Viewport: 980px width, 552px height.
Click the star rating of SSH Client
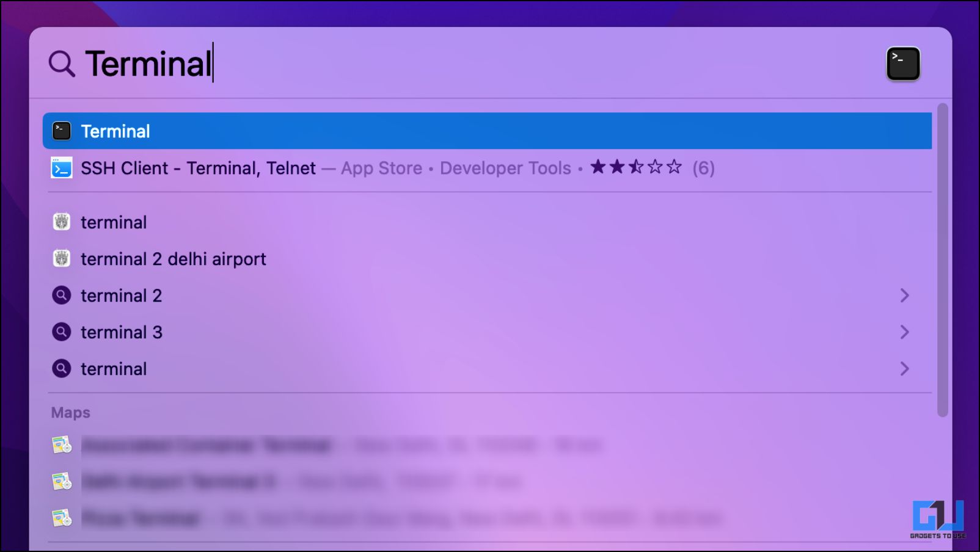[x=636, y=167]
